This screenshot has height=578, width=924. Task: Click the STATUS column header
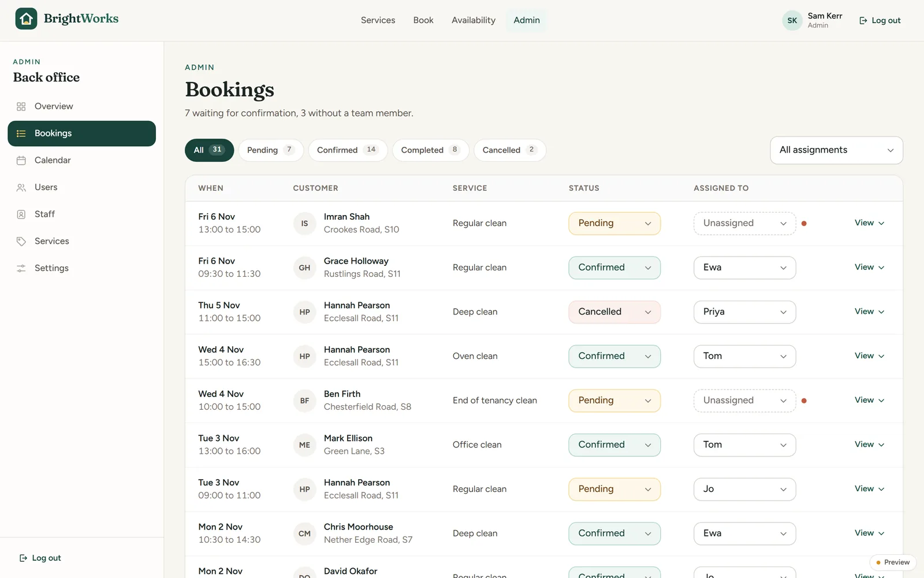coord(584,188)
